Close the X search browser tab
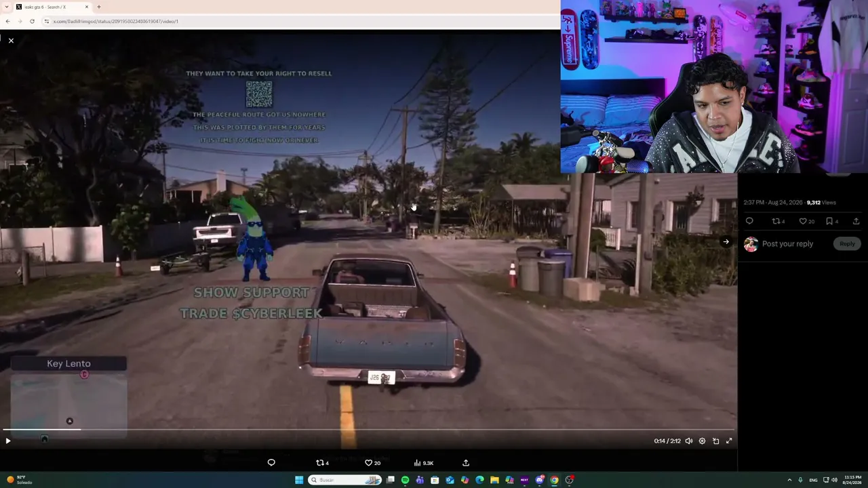868x488 pixels. [87, 7]
